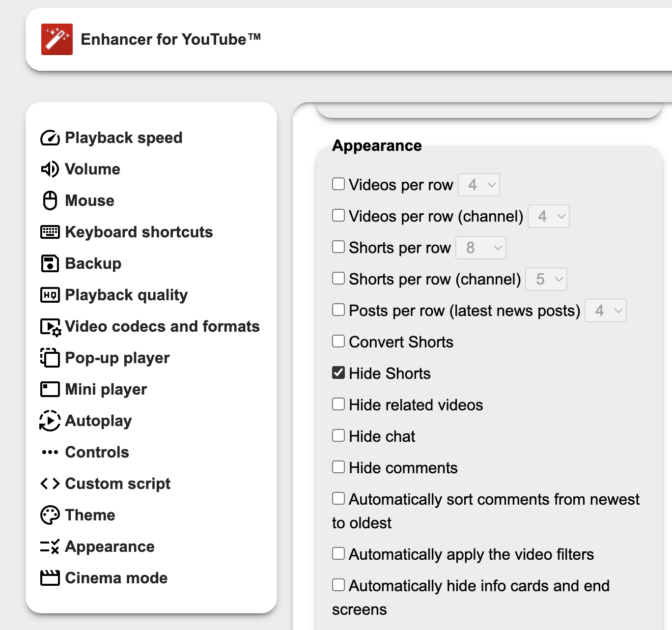Viewport: 672px width, 630px height.
Task: Go to the Custom script section
Action: tap(117, 484)
